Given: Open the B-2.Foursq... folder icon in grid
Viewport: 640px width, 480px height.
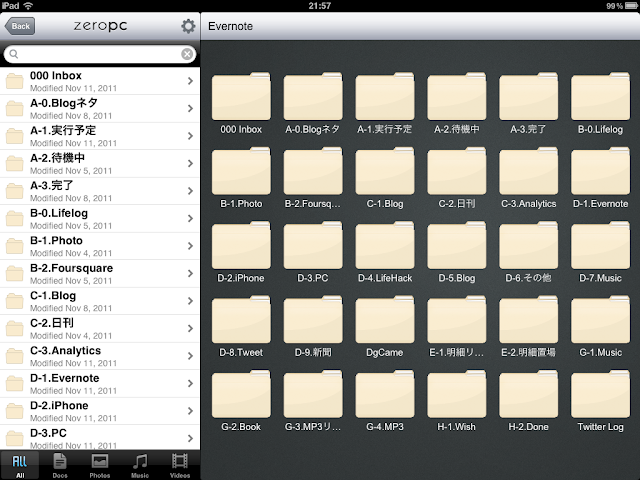Looking at the screenshot, I should tap(313, 171).
